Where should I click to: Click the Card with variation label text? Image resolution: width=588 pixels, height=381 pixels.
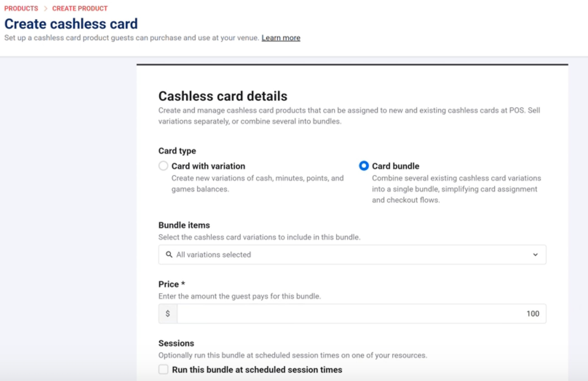tap(208, 166)
